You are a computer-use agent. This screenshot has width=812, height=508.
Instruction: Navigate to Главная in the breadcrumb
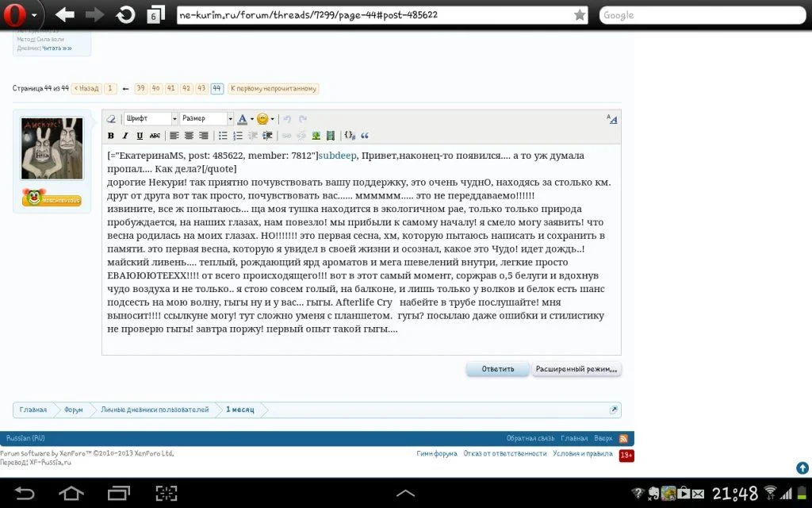pyautogui.click(x=33, y=410)
